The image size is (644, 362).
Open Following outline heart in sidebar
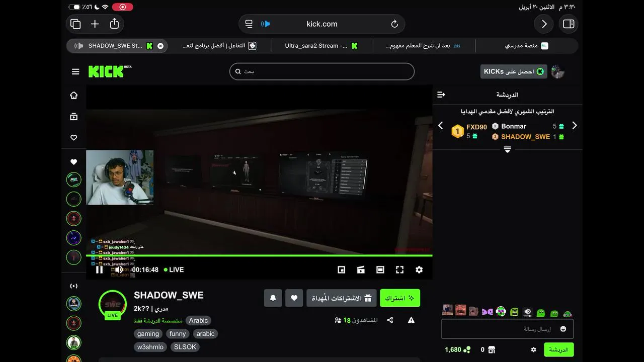tap(73, 138)
